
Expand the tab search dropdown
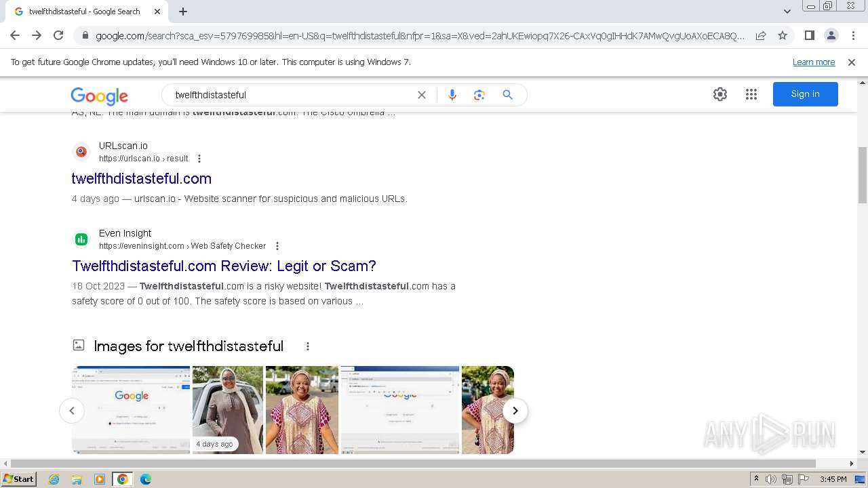(x=787, y=12)
